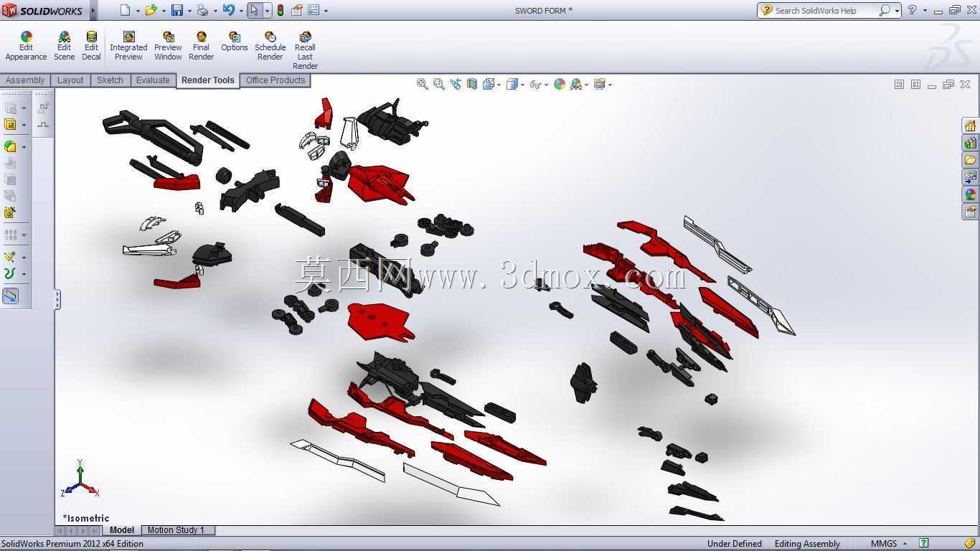This screenshot has height=551, width=980.
Task: Open Save dropdown arrow
Action: (189, 11)
